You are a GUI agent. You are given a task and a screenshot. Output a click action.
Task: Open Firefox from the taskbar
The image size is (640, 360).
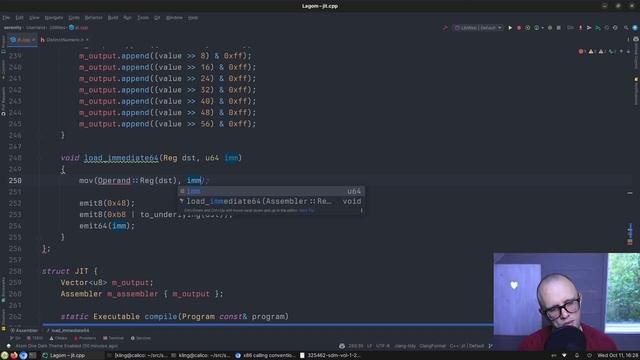[x=14, y=356]
